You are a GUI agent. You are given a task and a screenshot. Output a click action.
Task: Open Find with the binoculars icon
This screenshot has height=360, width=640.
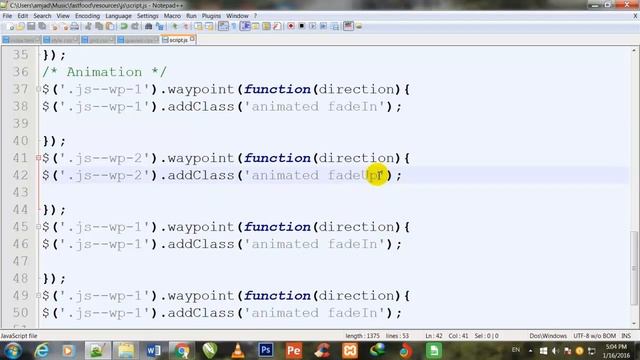tap(149, 27)
